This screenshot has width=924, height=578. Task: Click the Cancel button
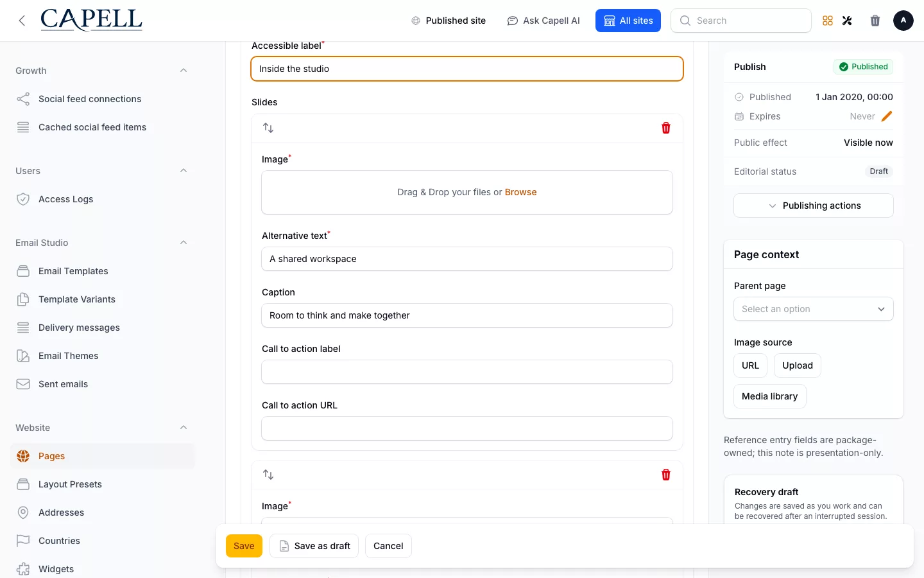point(388,546)
